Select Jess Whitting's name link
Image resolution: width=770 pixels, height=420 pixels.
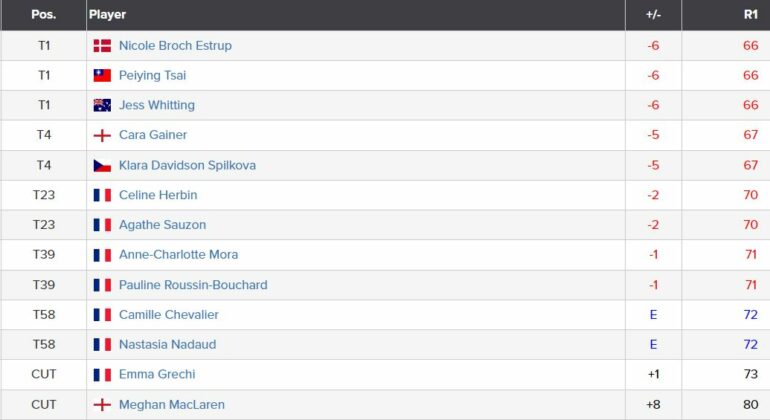(157, 105)
